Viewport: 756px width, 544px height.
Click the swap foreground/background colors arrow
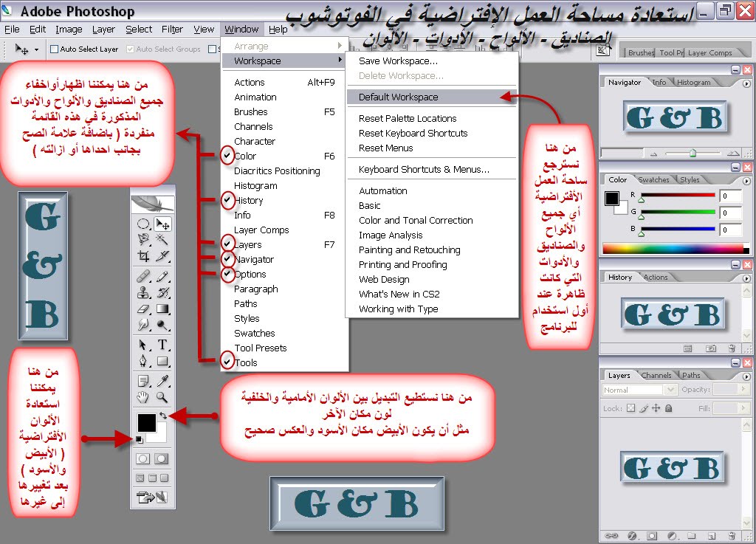(x=162, y=416)
